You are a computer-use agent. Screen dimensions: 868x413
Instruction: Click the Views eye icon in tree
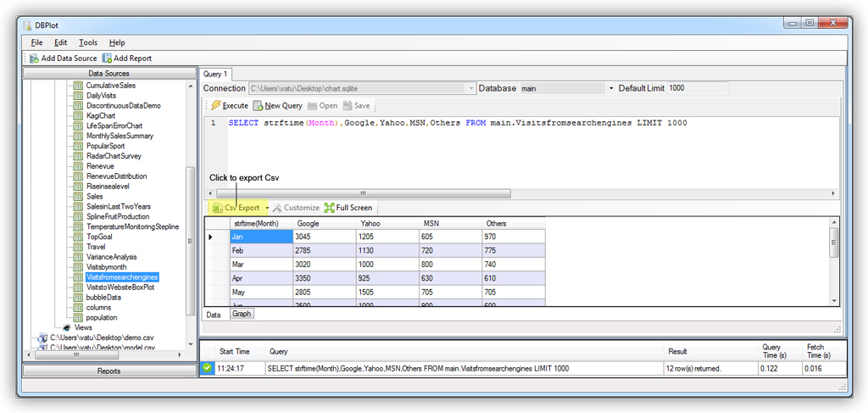point(67,327)
